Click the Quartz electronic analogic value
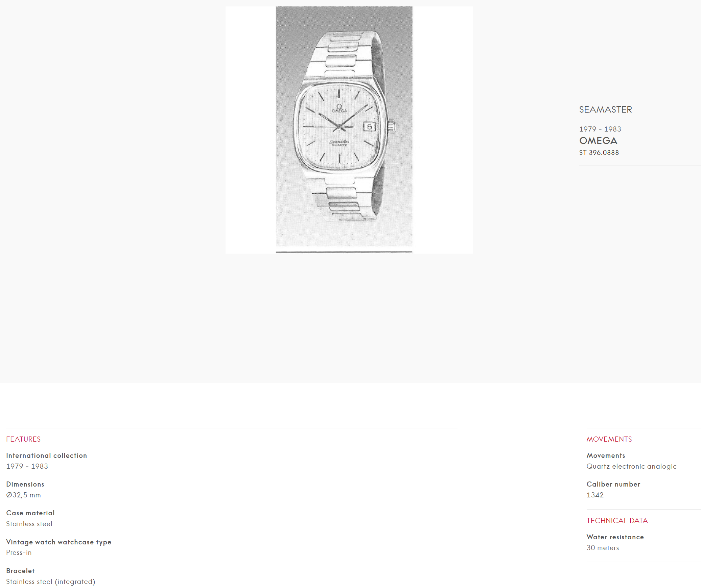The height and width of the screenshot is (588, 701). coord(631,466)
